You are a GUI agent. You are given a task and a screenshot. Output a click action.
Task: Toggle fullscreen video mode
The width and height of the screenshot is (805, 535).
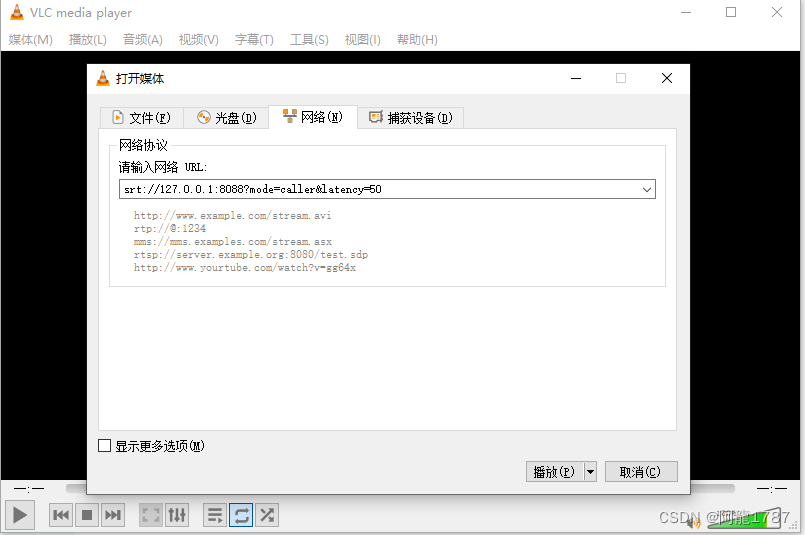point(151,515)
